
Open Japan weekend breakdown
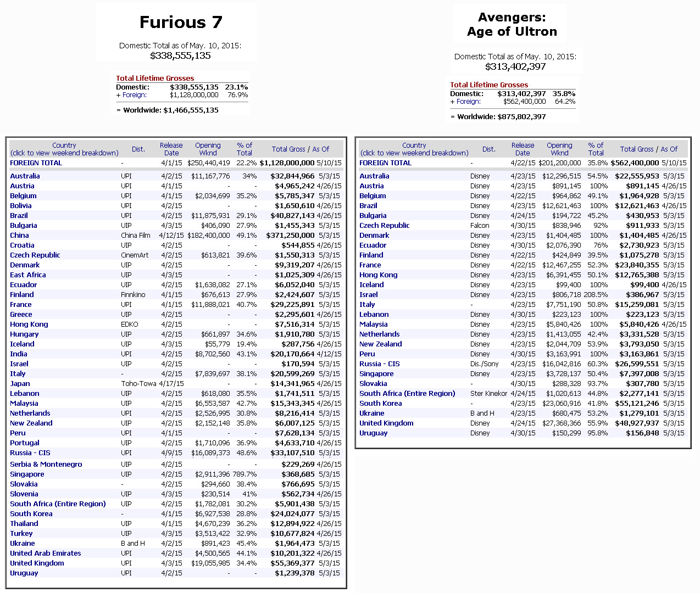click(x=20, y=384)
